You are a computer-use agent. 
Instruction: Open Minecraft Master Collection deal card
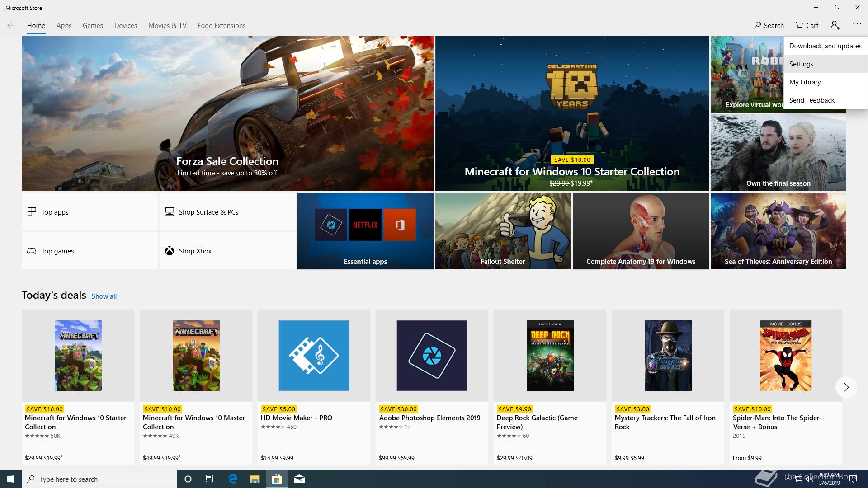pyautogui.click(x=196, y=387)
